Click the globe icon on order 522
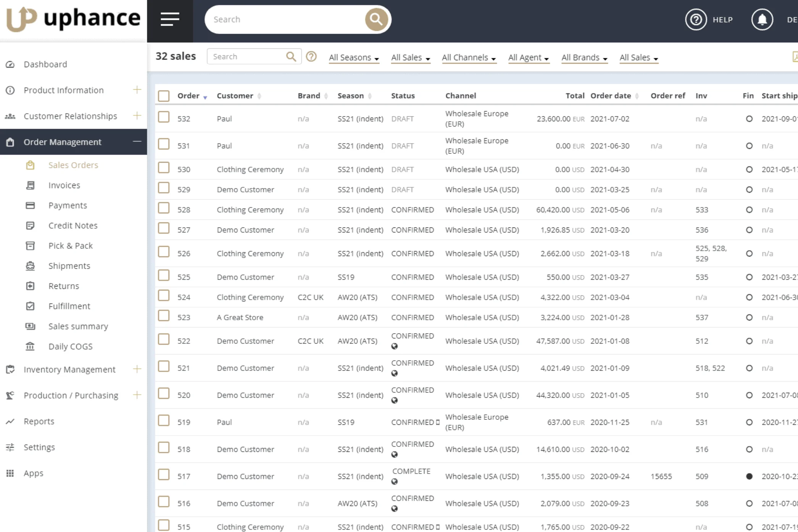Screen dimensions: 798x532 pos(395,346)
